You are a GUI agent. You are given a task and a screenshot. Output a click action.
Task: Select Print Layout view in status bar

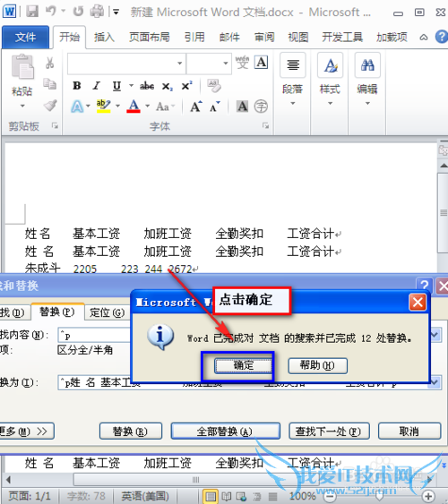click(x=211, y=496)
